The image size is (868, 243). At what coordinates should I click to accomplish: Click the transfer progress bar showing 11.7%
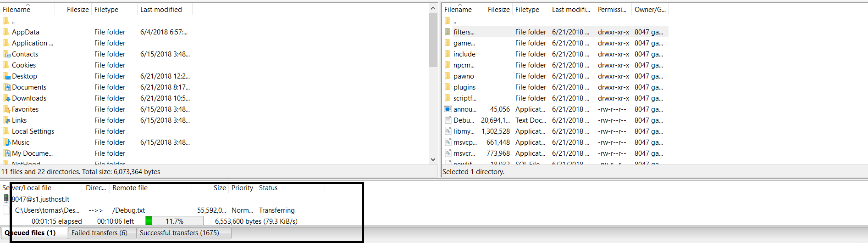(174, 221)
